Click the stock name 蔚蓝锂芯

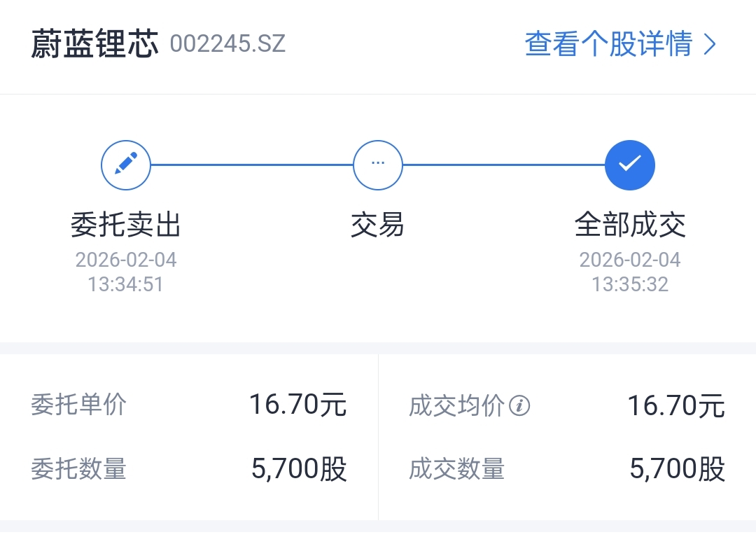pos(94,45)
